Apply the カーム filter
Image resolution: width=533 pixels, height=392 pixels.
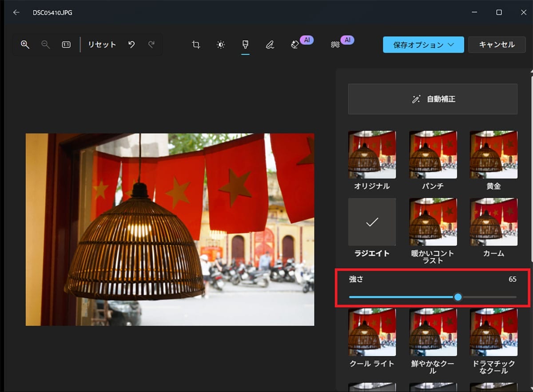point(494,222)
